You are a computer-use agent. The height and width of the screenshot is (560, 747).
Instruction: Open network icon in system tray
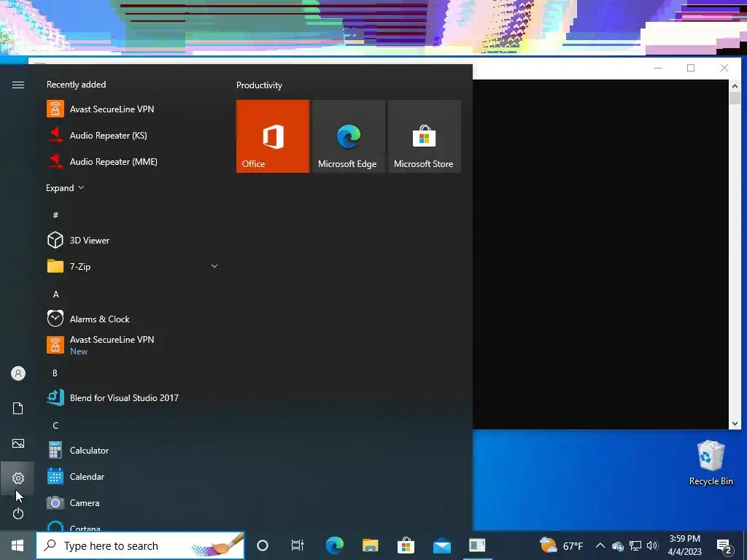tap(635, 545)
